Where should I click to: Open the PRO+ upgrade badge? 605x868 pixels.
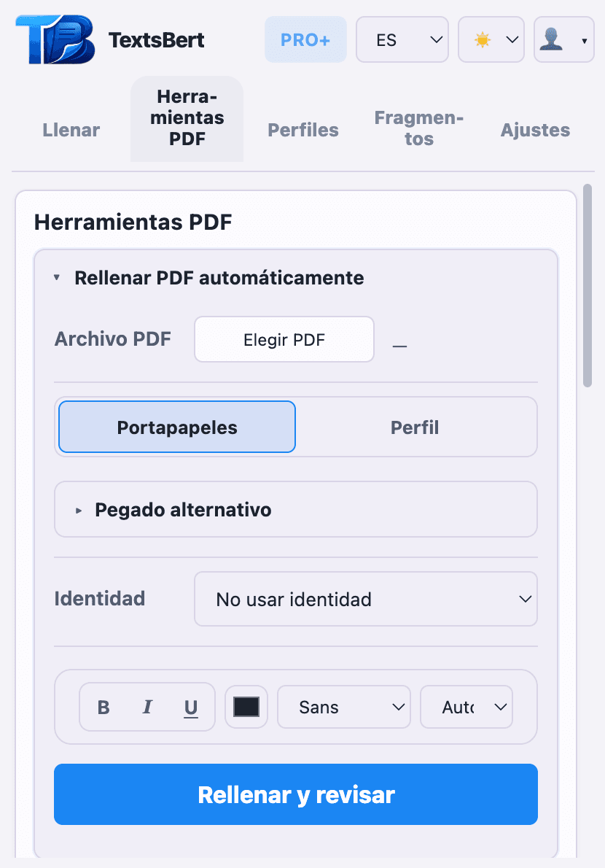305,39
